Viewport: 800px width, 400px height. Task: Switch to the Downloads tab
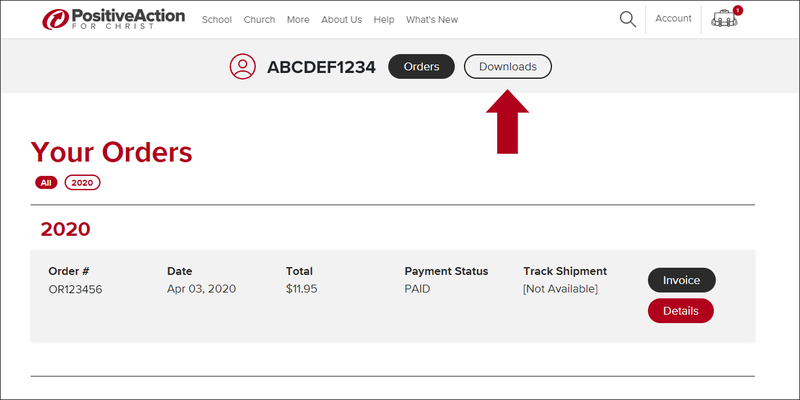(x=508, y=66)
